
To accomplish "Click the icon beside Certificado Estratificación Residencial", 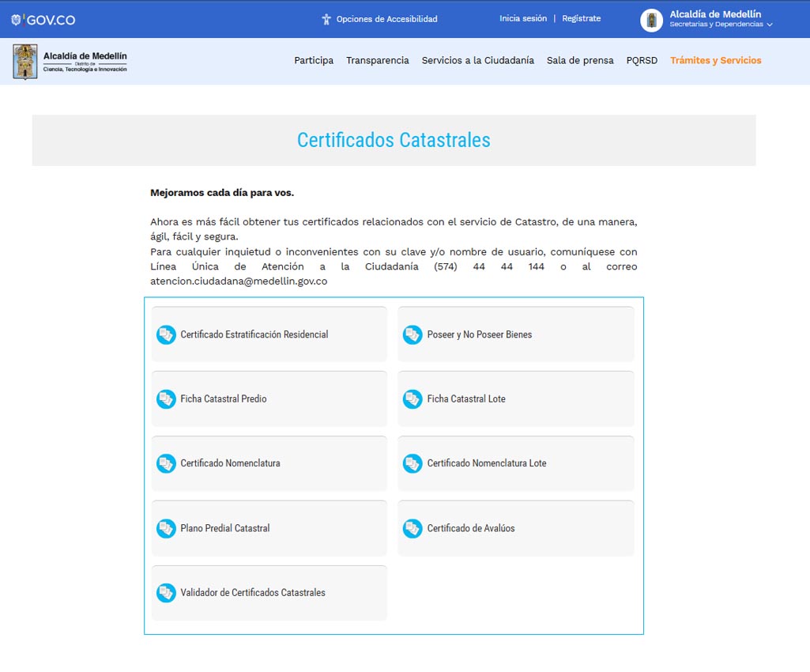I will coord(166,334).
